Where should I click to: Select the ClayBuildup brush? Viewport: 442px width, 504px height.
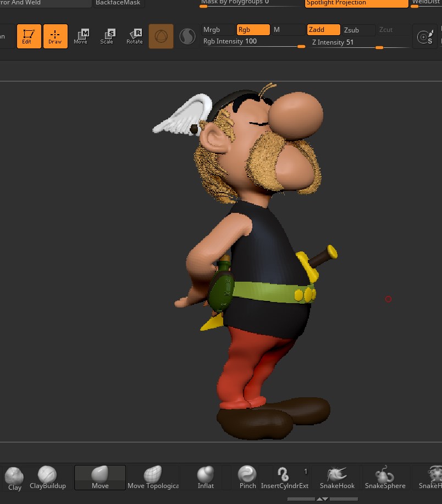[47, 478]
